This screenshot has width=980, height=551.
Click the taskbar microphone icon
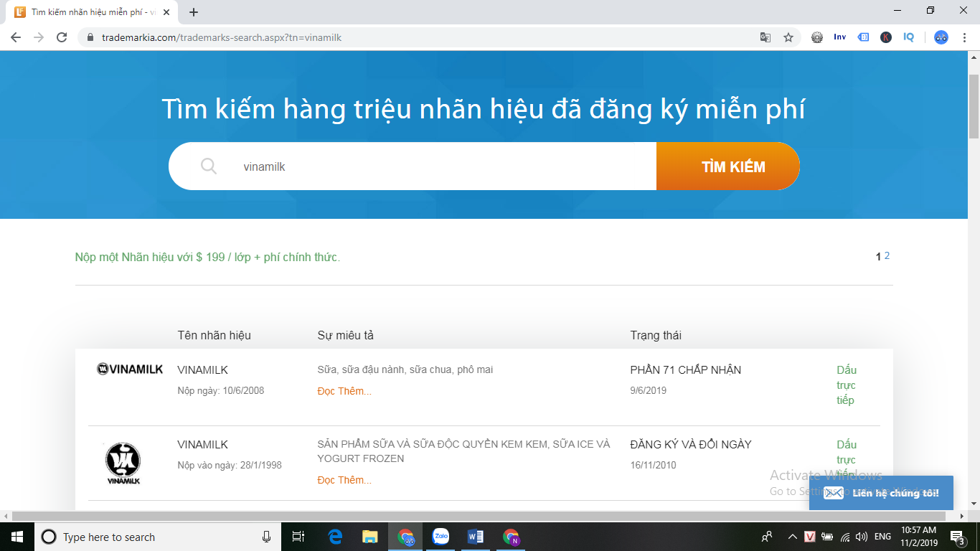tap(266, 537)
